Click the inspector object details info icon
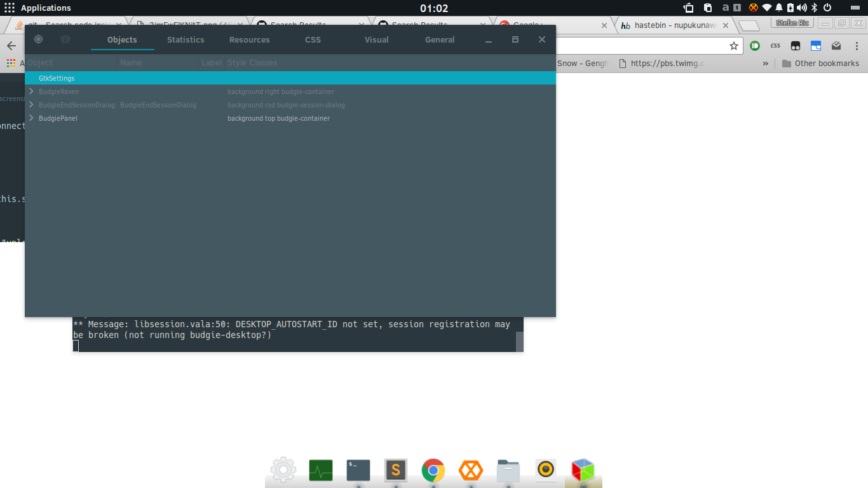 pos(65,39)
